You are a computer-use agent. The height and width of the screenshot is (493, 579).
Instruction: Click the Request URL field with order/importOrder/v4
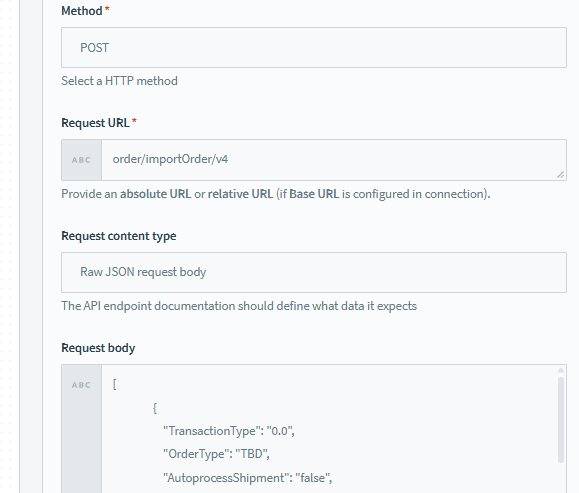tap(334, 160)
